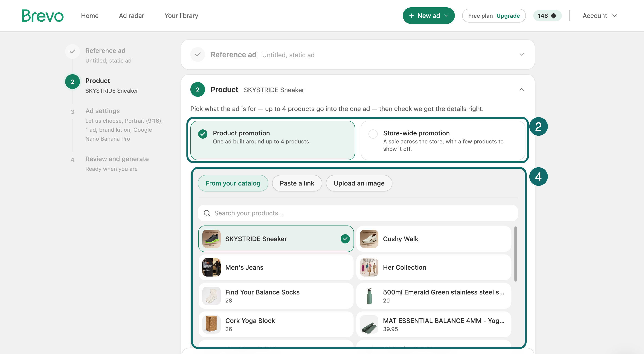Image resolution: width=644 pixels, height=354 pixels.
Task: Click the Upgrade link
Action: pos(508,16)
